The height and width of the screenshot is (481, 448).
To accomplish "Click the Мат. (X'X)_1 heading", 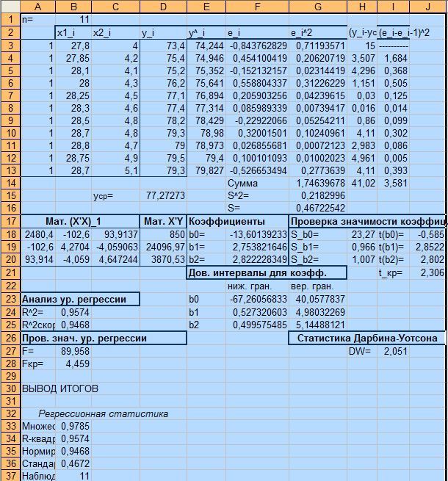I will pyautogui.click(x=80, y=222).
